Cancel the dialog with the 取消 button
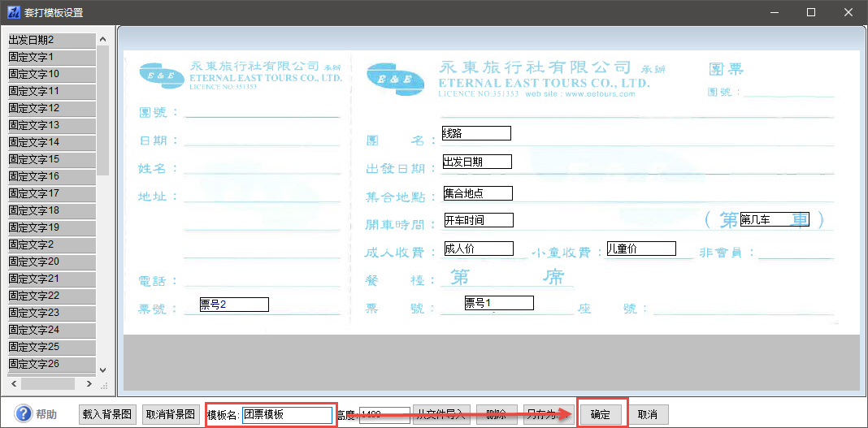Viewport: 868px width, 428px height. 648,415
